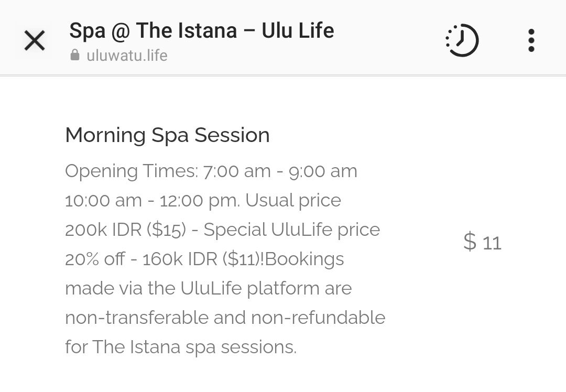This screenshot has height=392, width=566.
Task: Tap the 'Opening Times: 7:00 am - 9:00 am' line
Action: [x=211, y=171]
